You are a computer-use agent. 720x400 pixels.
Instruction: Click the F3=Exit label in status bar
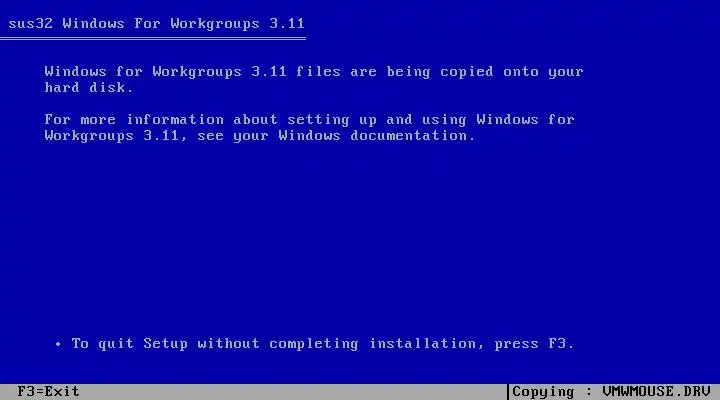pyautogui.click(x=48, y=392)
